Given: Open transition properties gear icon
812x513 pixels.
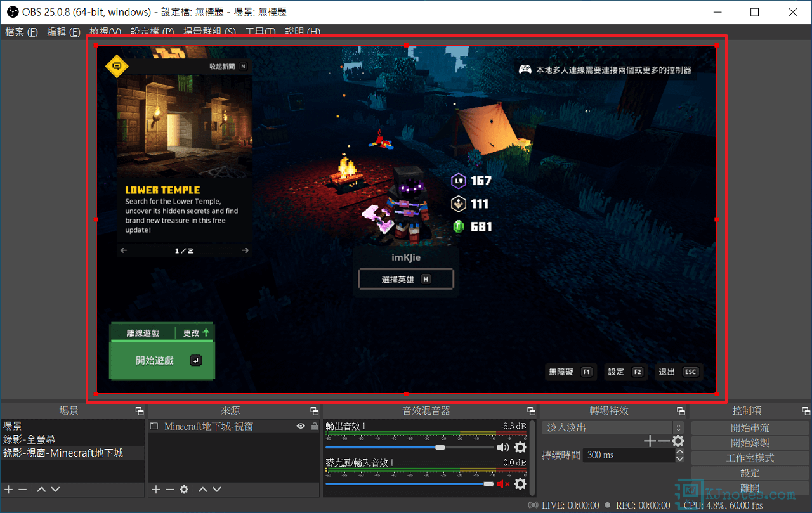Looking at the screenshot, I should [x=678, y=441].
